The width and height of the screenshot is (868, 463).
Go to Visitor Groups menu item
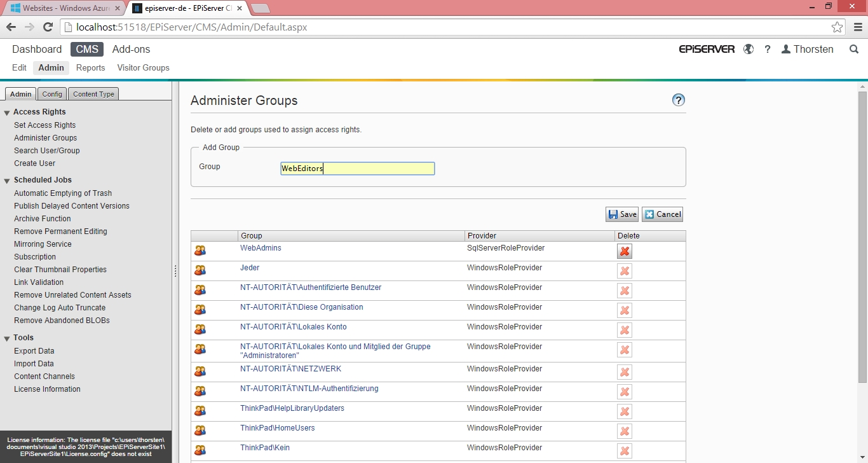[x=143, y=67]
